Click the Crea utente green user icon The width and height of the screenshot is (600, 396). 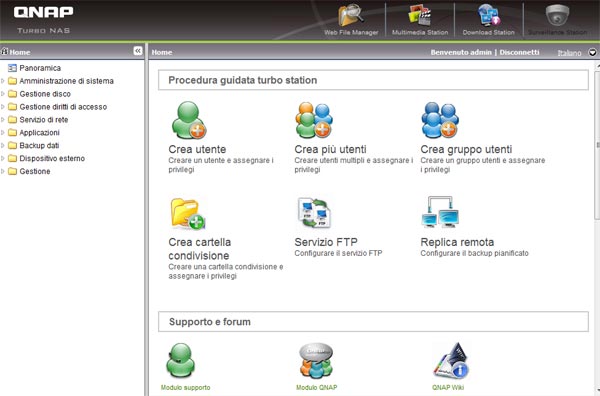coord(189,120)
